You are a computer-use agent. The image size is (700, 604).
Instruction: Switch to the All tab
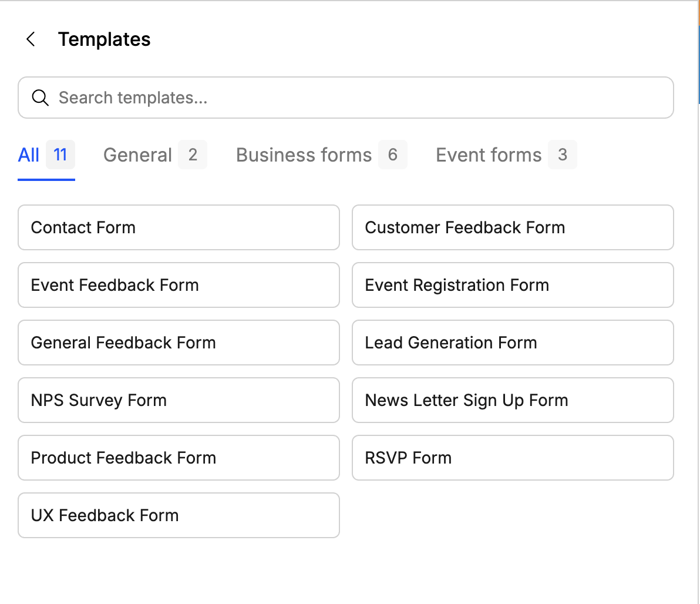point(46,155)
